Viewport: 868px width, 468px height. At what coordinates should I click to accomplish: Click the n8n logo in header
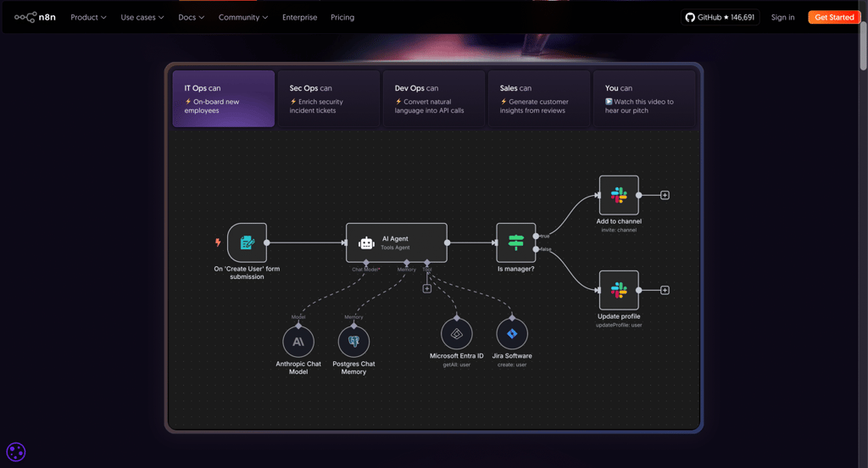(35, 17)
